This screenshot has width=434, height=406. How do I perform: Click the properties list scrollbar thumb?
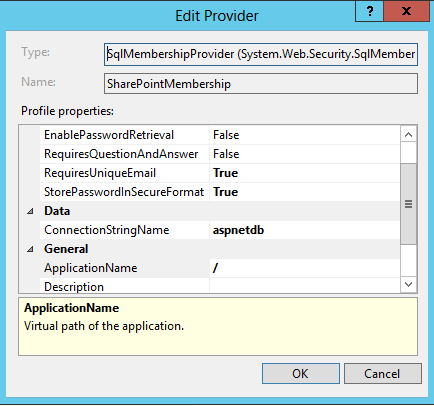coord(408,204)
